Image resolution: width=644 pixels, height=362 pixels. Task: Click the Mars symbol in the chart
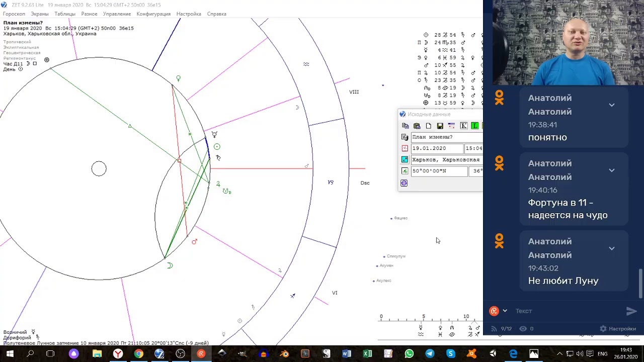tap(194, 242)
